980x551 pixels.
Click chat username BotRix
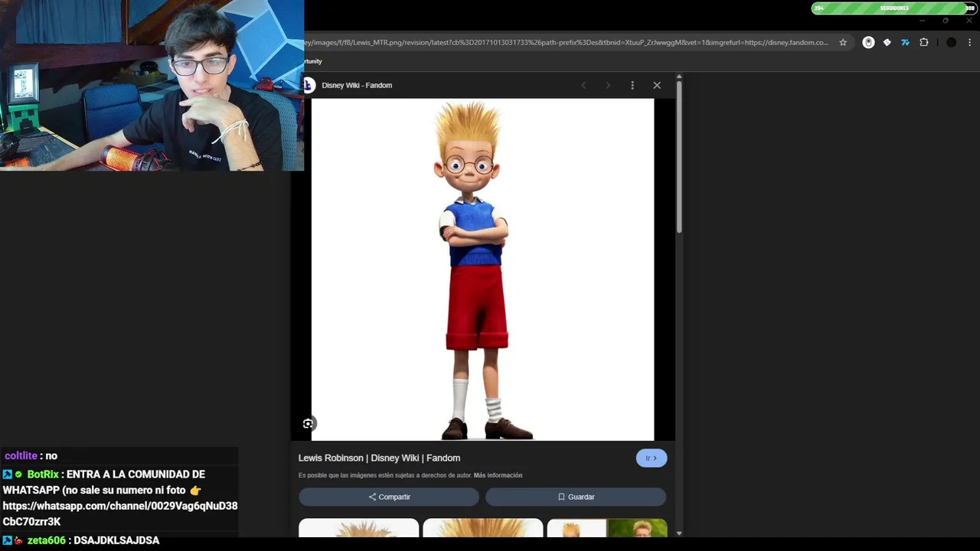(43, 474)
